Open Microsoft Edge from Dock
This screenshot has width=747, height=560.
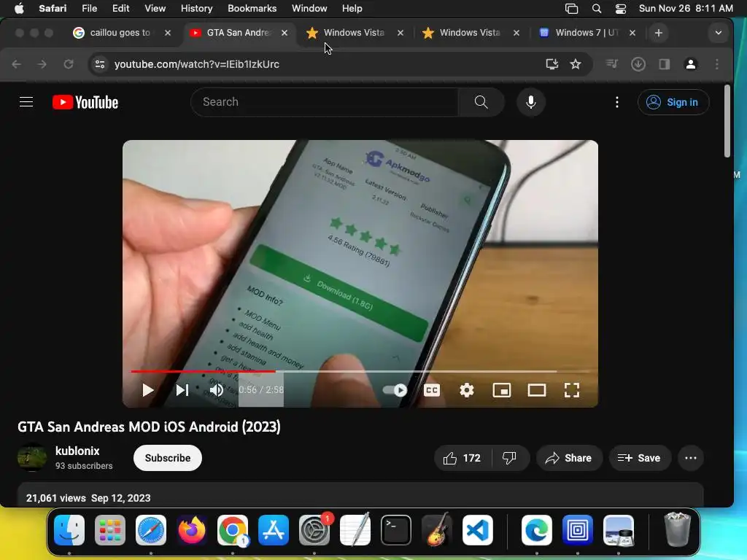(537, 530)
